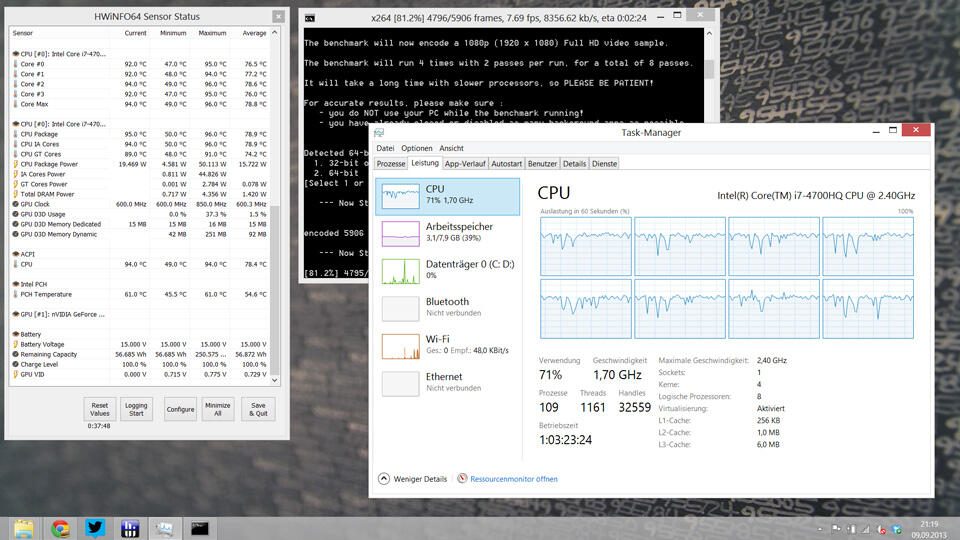Open Google Chrome from the taskbar
The width and height of the screenshot is (960, 540).
tap(60, 528)
